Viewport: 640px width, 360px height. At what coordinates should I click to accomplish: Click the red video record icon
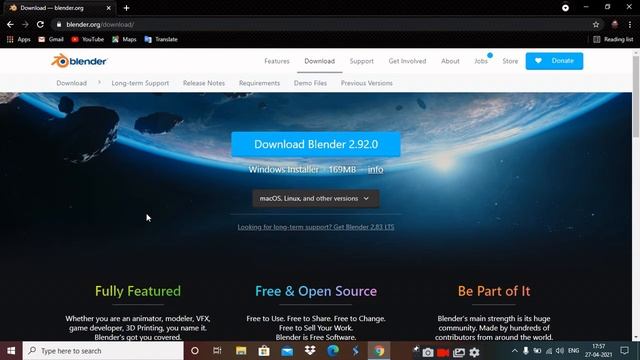click(x=443, y=352)
